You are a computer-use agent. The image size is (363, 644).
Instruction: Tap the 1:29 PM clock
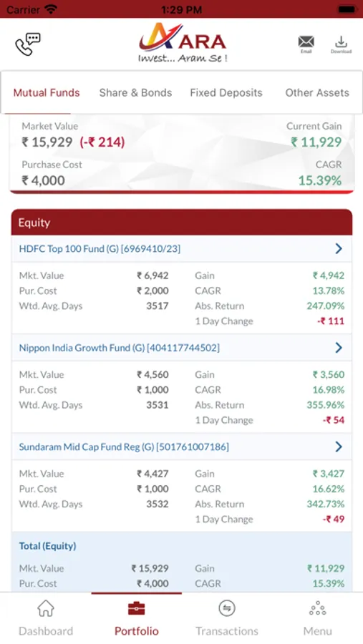click(181, 9)
